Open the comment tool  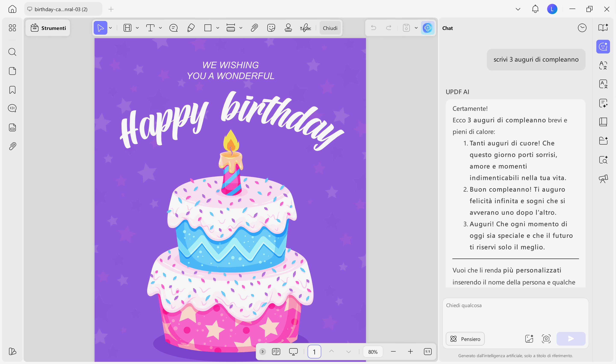click(173, 28)
